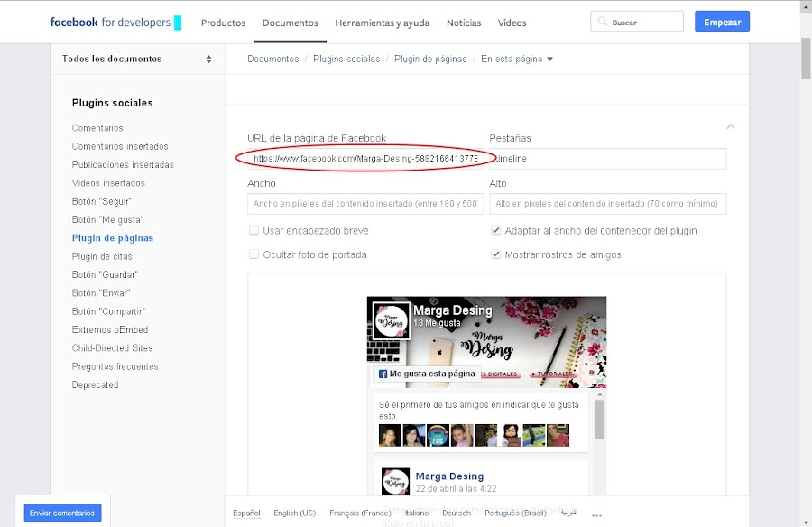Switch language to Português (Brasil)
This screenshot has width=812, height=527.
tap(515, 513)
